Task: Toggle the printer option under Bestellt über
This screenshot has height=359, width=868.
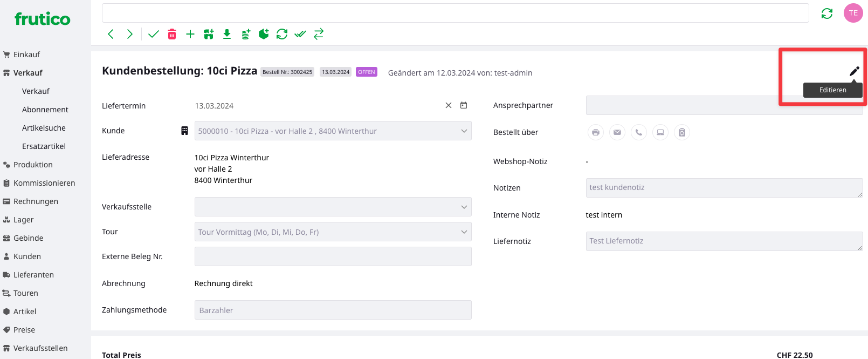Action: pyautogui.click(x=596, y=132)
